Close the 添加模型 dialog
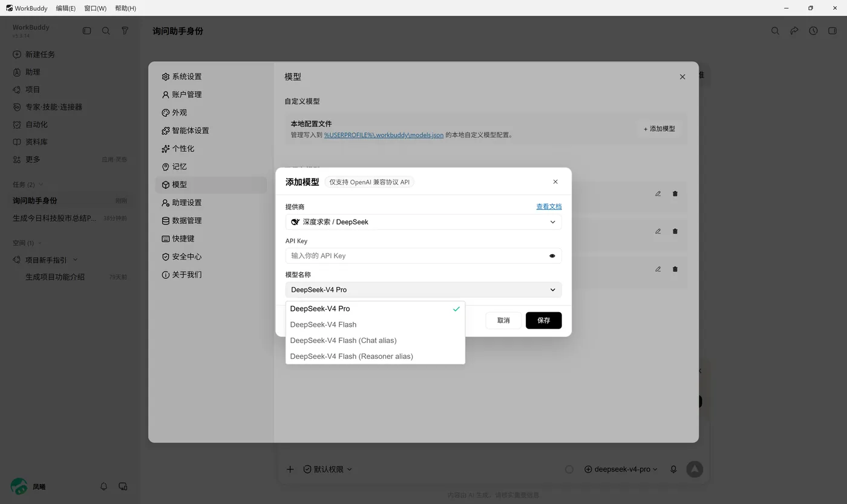 point(555,182)
